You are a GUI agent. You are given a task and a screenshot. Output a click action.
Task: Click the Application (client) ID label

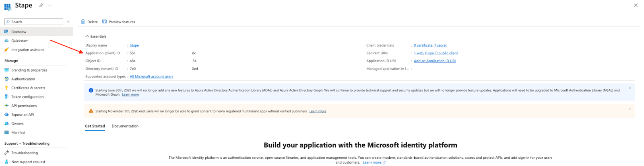click(103, 53)
